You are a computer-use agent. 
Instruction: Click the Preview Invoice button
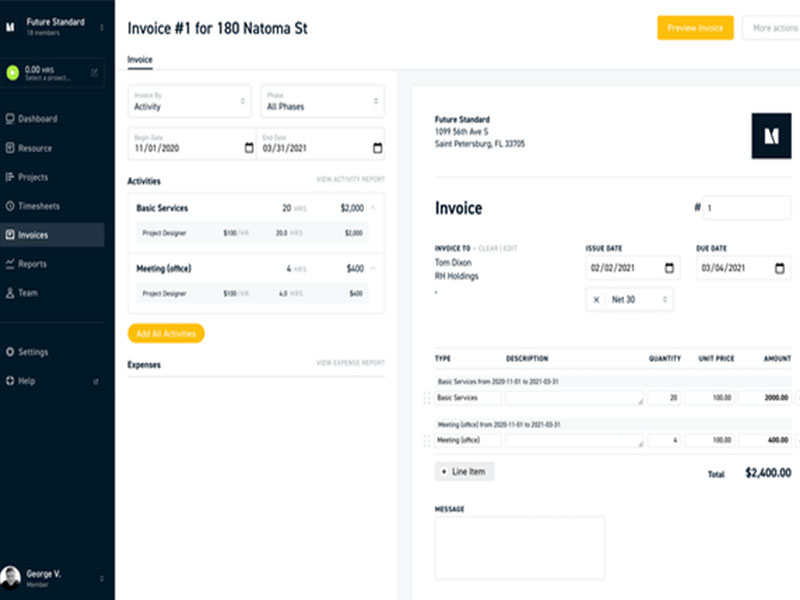(695, 28)
